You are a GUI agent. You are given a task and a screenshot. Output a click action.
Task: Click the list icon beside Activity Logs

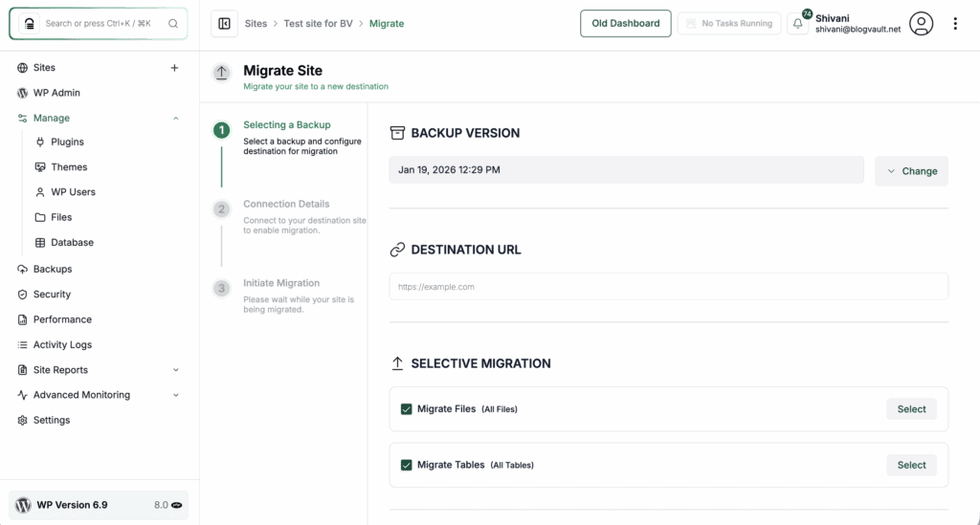tap(23, 344)
